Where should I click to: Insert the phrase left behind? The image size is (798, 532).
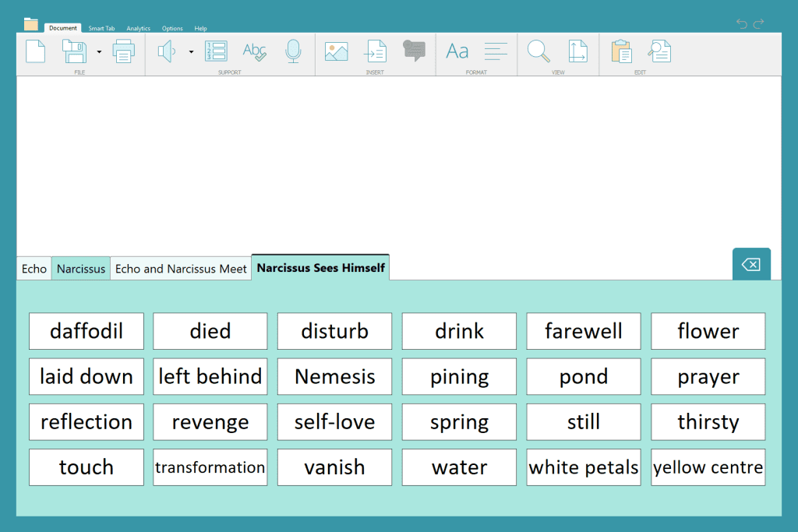210,376
